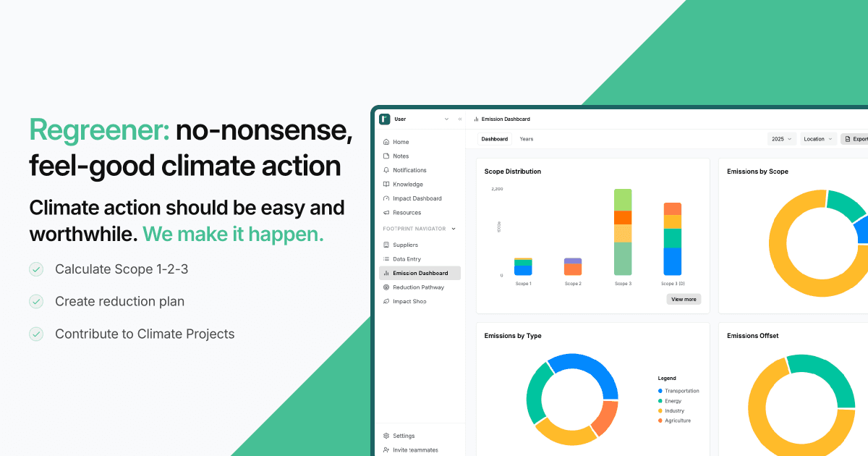This screenshot has height=456, width=868.
Task: Open Knowledge via the book icon
Action: [386, 185]
